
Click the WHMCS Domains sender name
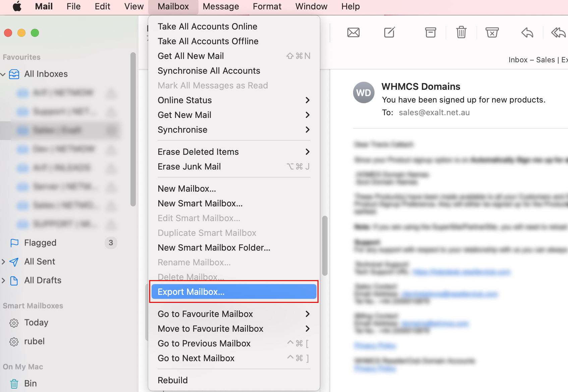421,86
